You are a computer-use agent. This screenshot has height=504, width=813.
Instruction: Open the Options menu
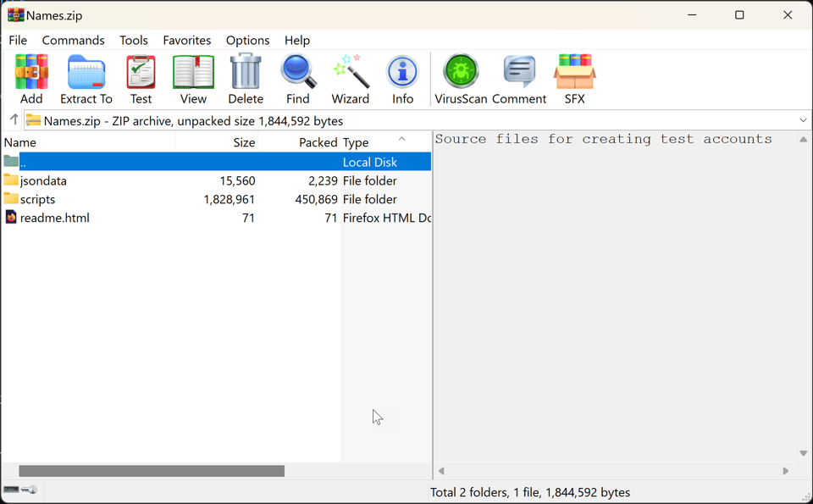point(248,41)
